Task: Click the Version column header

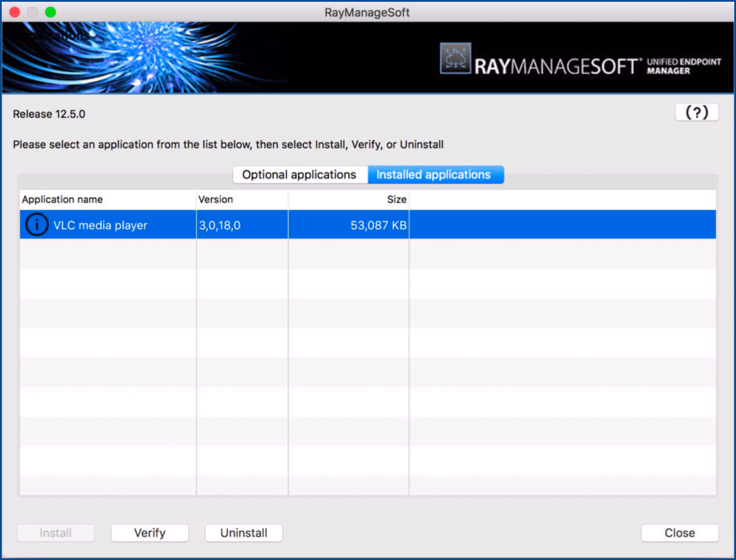Action: pos(215,199)
